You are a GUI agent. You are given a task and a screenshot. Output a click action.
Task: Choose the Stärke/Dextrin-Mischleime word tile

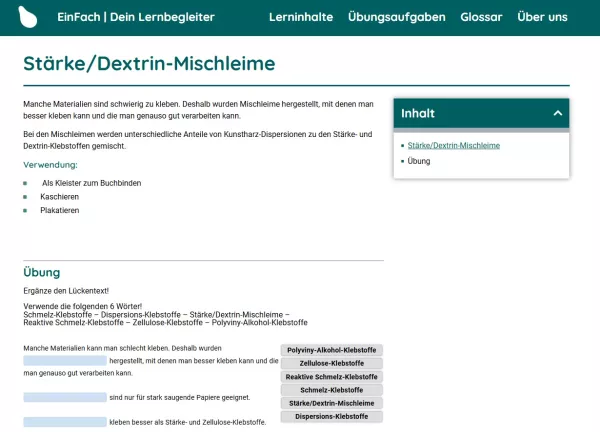331,403
